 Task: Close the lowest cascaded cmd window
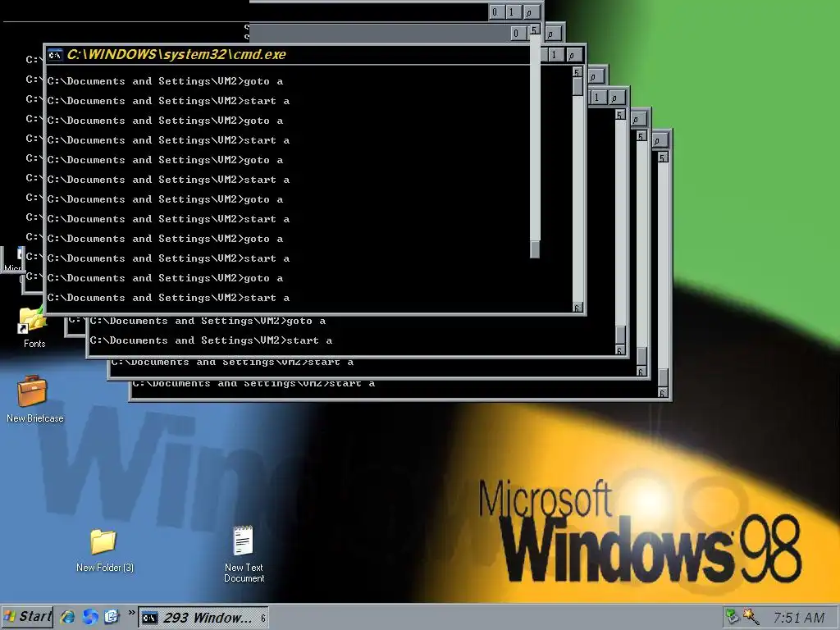660,141
